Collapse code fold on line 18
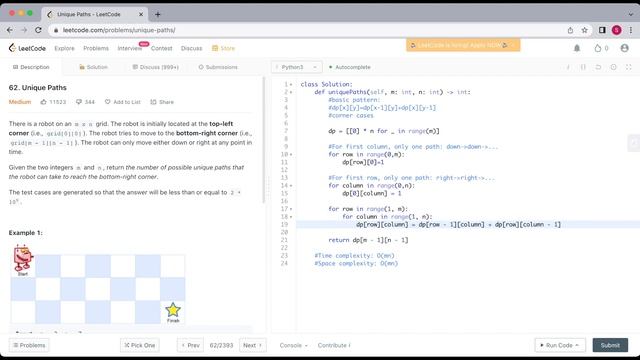Screen dimensions: 640x360 (x=291, y=217)
